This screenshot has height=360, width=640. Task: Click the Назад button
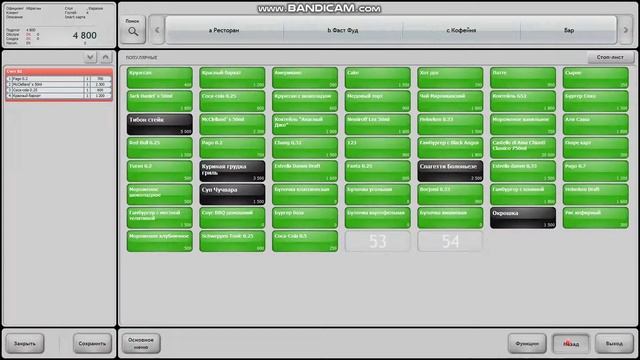pyautogui.click(x=571, y=344)
